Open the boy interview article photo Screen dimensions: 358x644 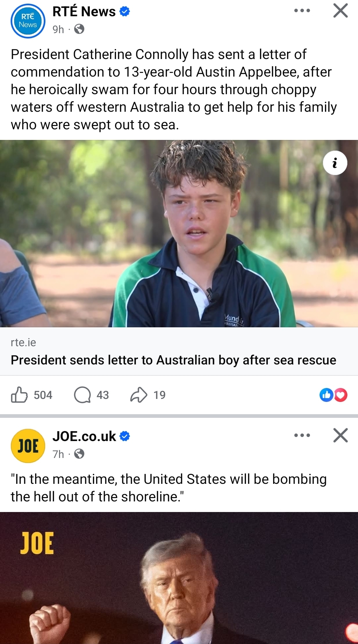click(x=179, y=233)
